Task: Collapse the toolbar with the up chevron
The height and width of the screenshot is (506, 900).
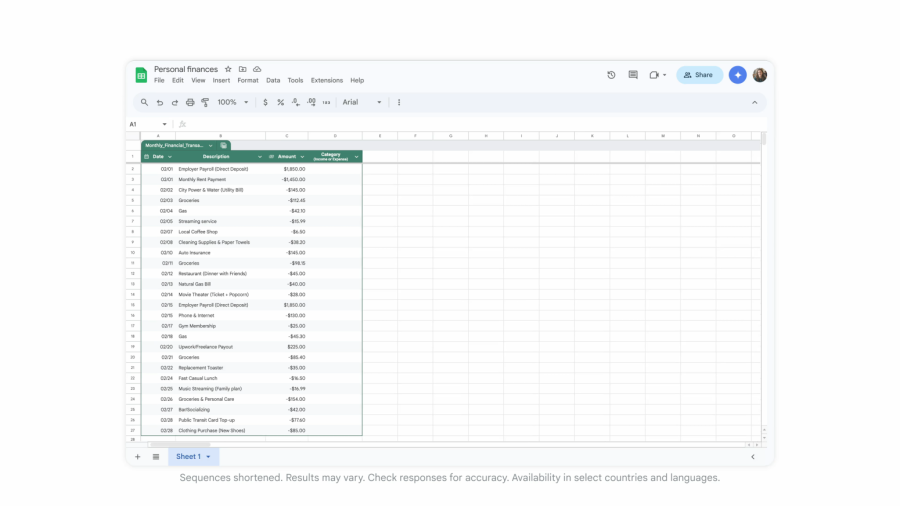Action: click(754, 102)
